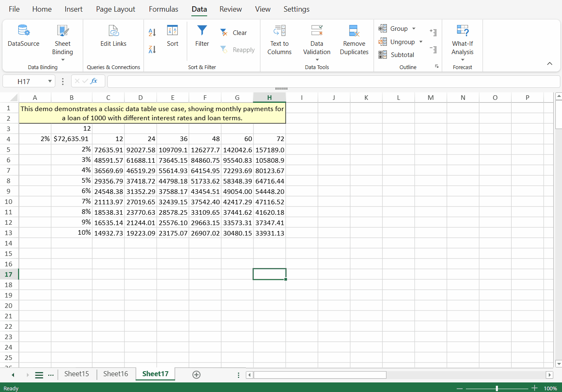Confirm formula entry with checkmark icon
Viewport: 562px width, 392px height.
[85, 81]
